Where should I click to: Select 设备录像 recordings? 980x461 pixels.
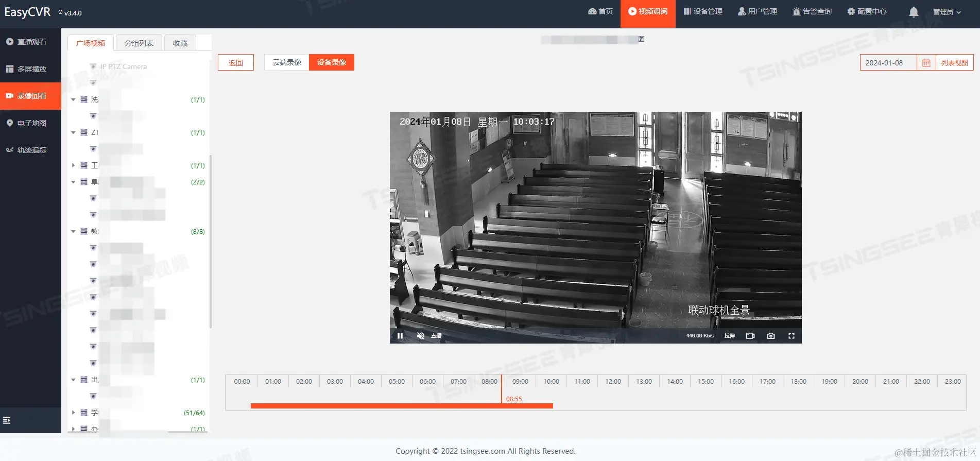pyautogui.click(x=332, y=62)
